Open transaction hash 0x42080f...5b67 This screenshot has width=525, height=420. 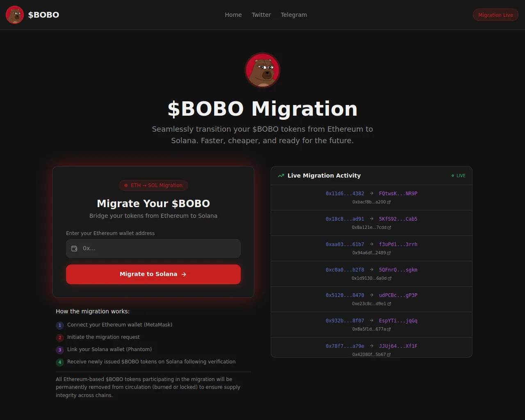click(x=369, y=355)
